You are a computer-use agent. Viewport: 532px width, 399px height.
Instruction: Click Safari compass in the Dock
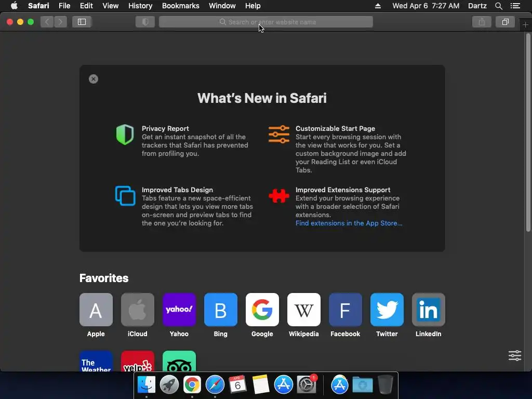click(215, 384)
